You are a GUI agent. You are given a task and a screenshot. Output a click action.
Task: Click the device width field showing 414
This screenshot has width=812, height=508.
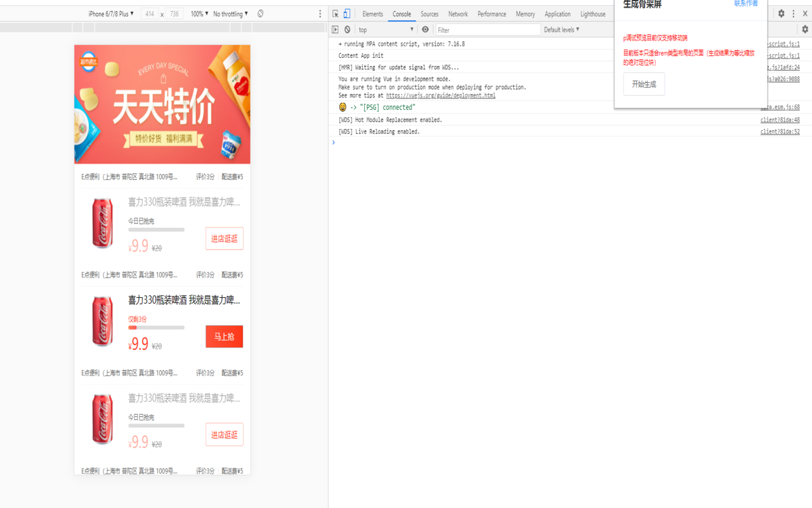tap(150, 14)
